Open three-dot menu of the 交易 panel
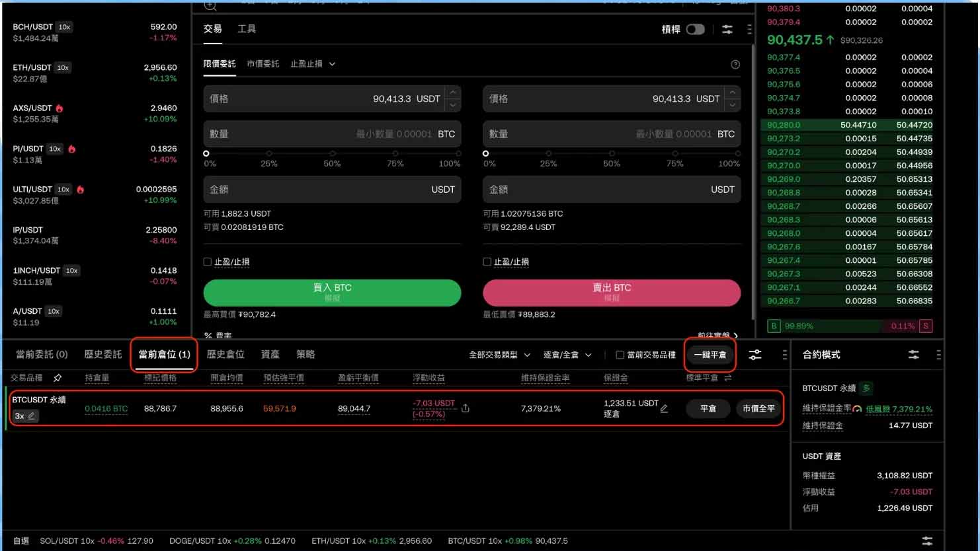980x551 pixels. point(749,29)
